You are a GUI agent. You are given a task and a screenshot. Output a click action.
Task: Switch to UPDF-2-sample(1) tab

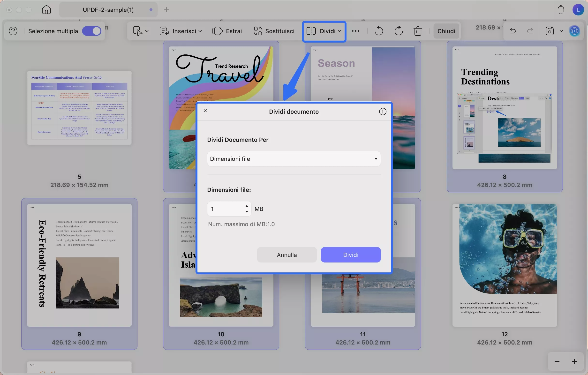click(108, 10)
